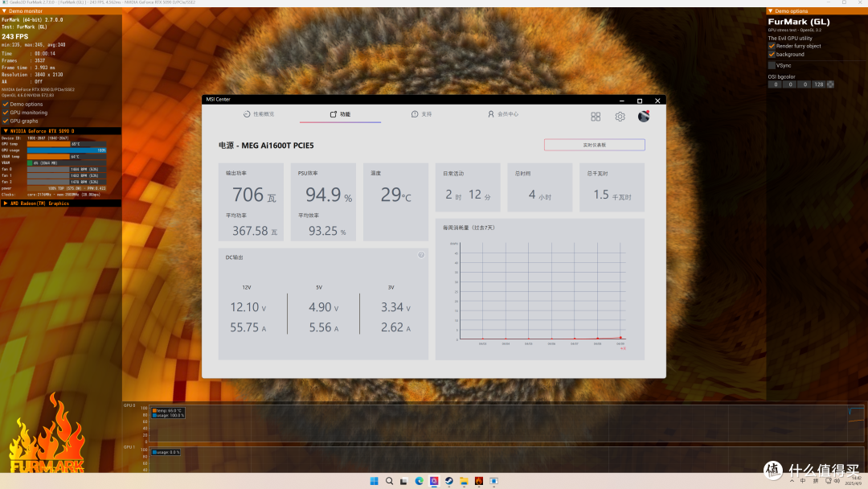
Task: Open the user avatar in MSI Center
Action: pos(643,117)
